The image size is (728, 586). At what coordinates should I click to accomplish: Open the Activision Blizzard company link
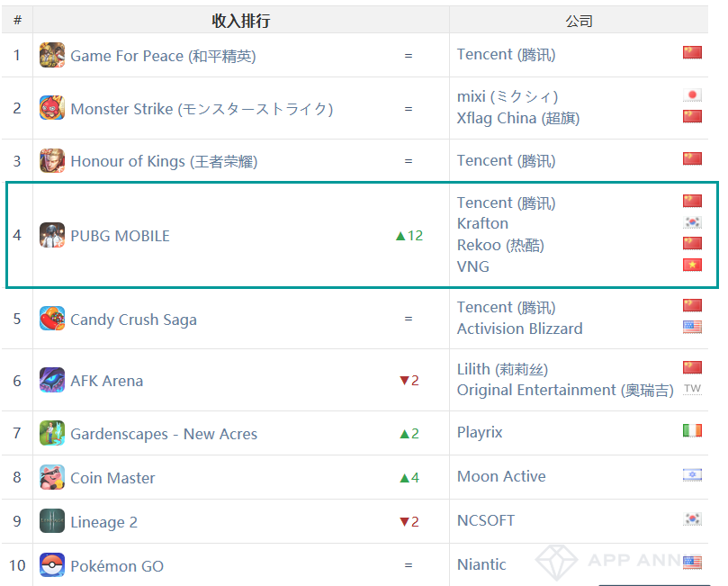pos(519,329)
